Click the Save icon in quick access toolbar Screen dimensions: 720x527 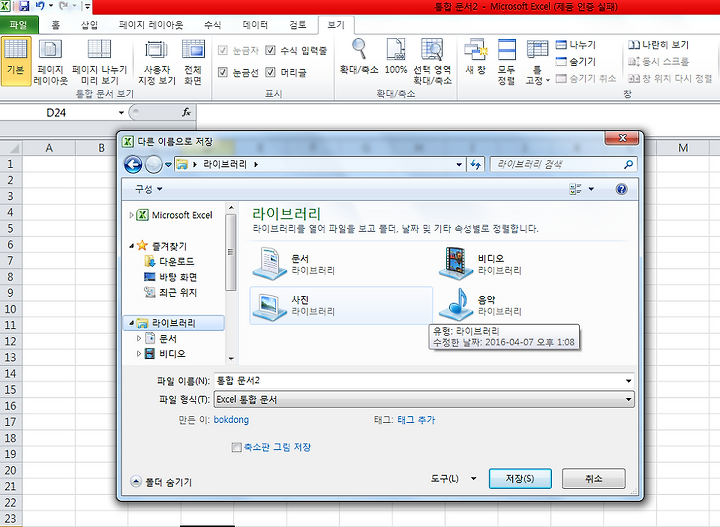(23, 6)
